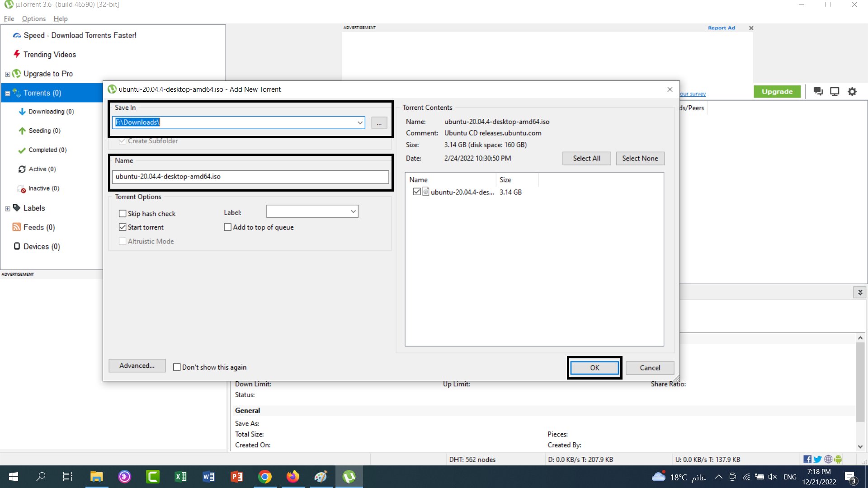Collapse the Torrents tree node
868x488 pixels.
click(7, 94)
